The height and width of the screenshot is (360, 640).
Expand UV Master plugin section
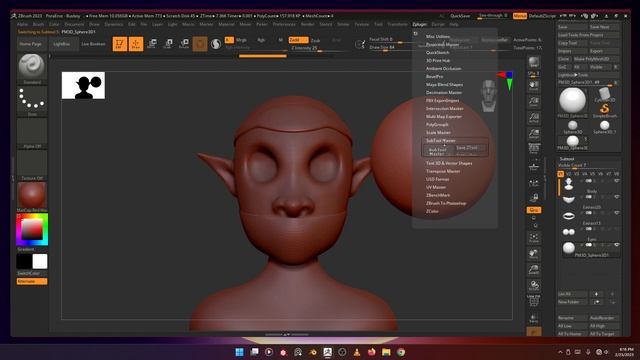point(436,187)
